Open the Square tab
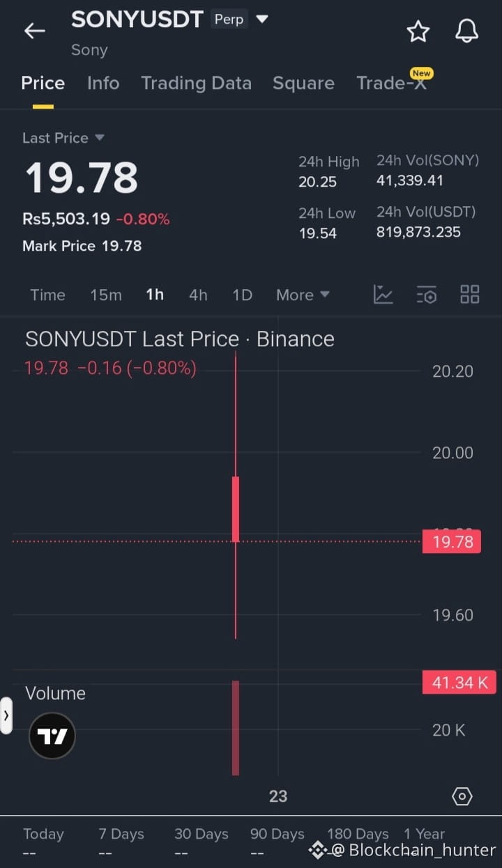The width and height of the screenshot is (502, 868). click(303, 83)
